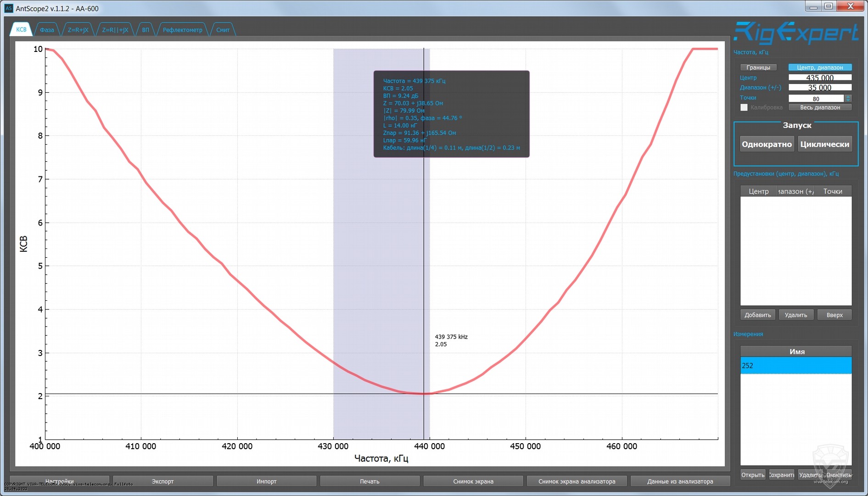868x496 pixels.
Task: Click the Весь диапазон button
Action: (x=820, y=107)
